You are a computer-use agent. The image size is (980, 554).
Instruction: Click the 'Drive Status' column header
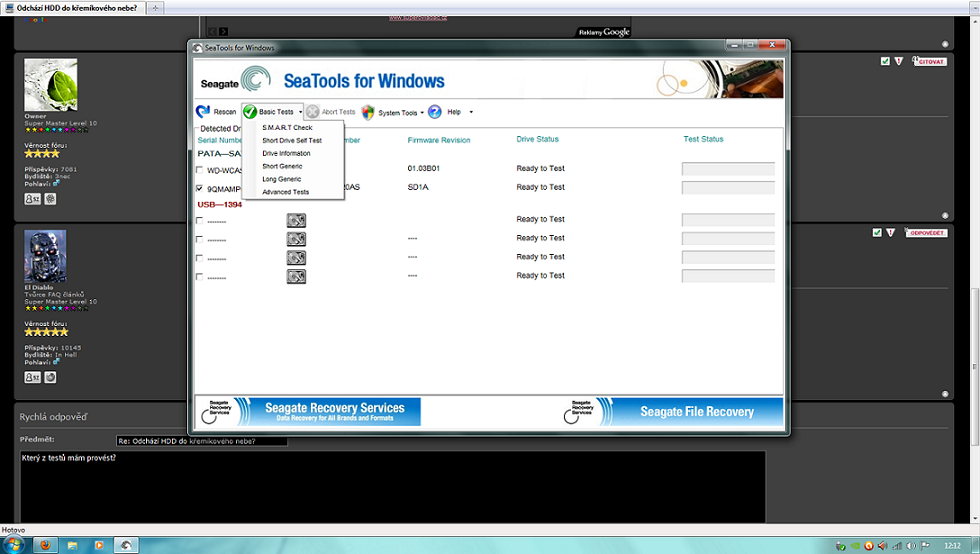[x=538, y=139]
